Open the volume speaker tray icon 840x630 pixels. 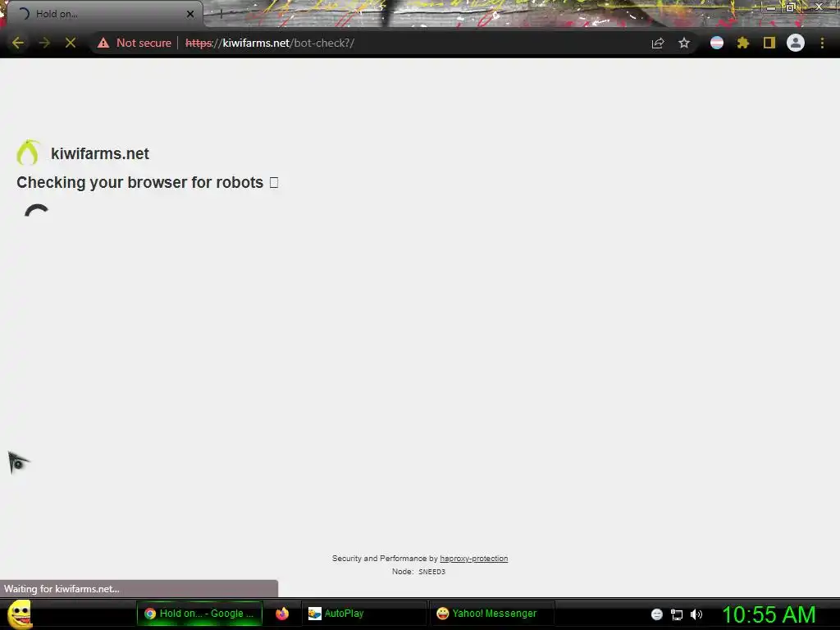click(x=696, y=614)
